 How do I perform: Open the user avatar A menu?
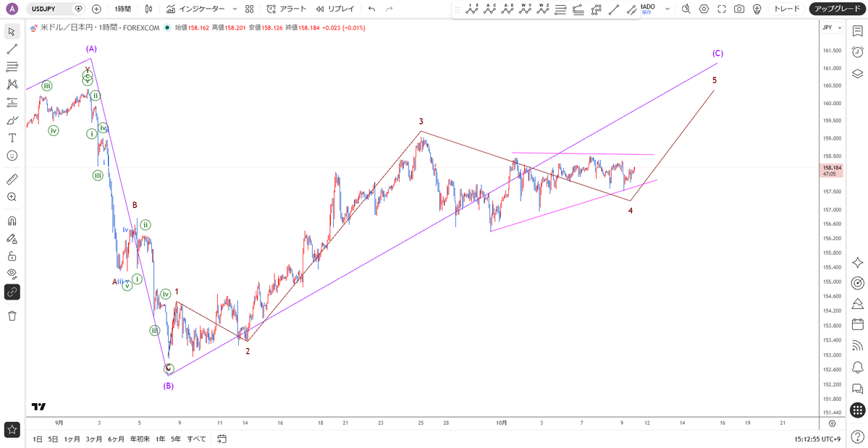[x=13, y=9]
